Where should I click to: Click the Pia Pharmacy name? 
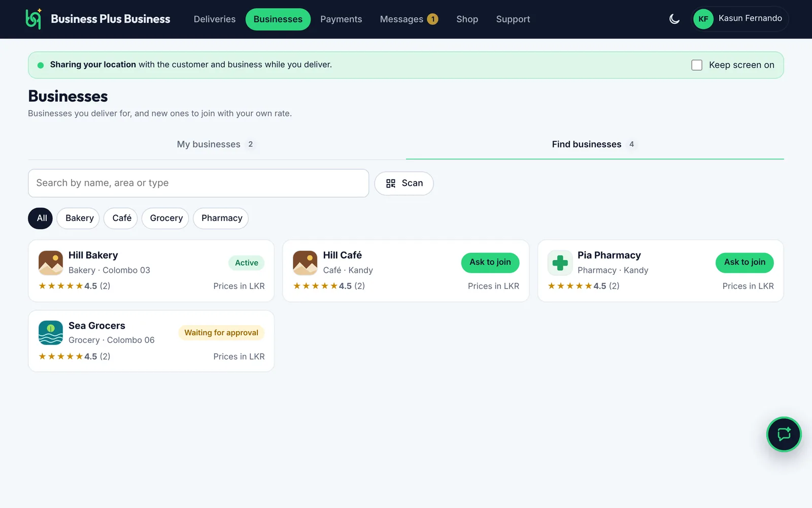609,255
